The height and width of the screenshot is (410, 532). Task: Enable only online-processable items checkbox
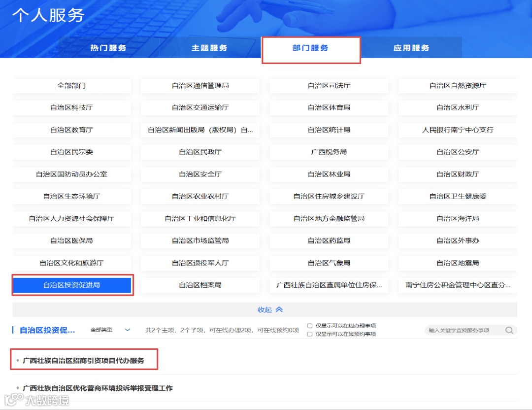tap(309, 326)
